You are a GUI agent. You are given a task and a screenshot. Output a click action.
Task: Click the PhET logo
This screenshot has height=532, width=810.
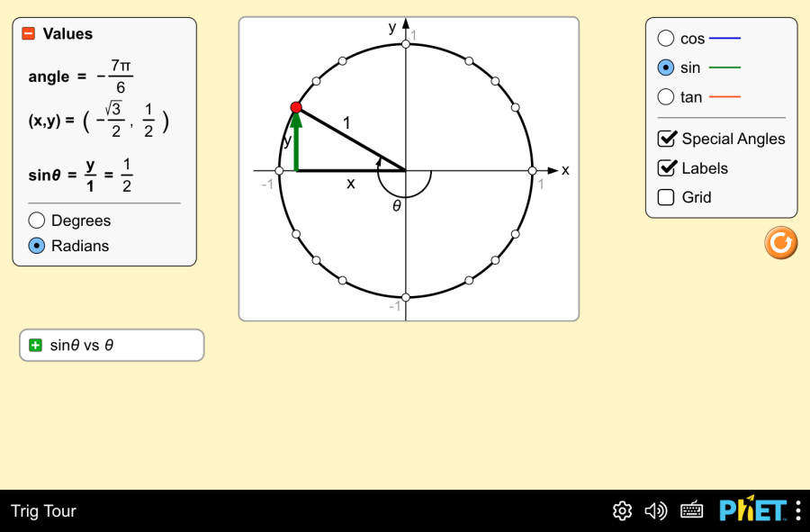(752, 510)
